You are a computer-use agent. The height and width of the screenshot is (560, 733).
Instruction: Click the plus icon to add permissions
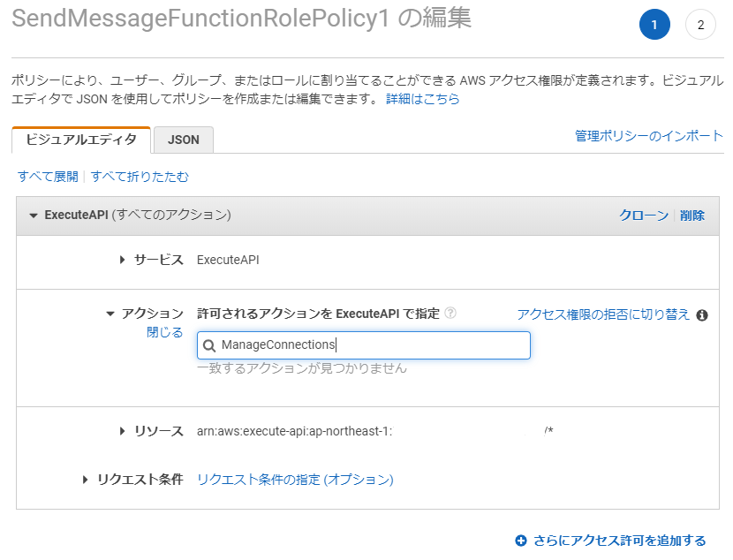(521, 541)
